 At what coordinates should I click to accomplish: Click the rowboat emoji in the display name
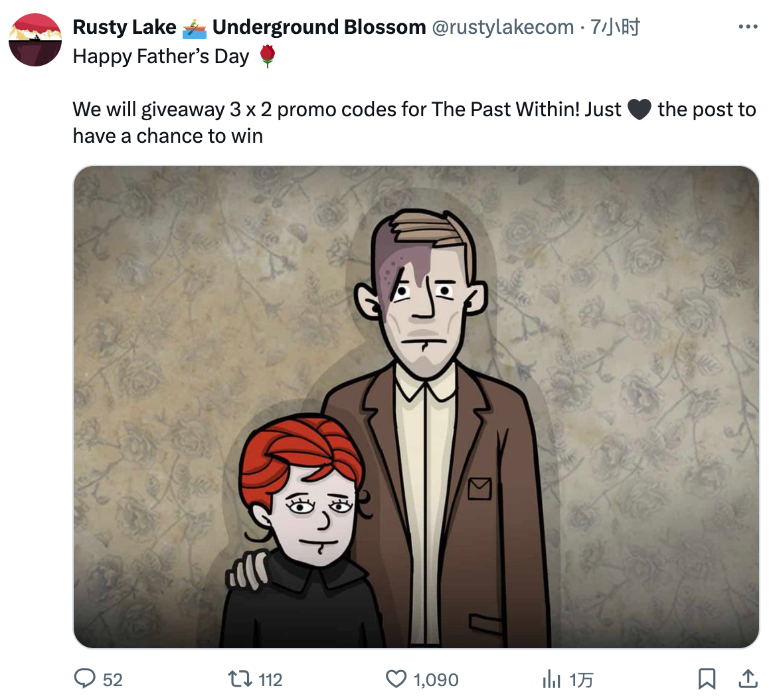(x=194, y=28)
